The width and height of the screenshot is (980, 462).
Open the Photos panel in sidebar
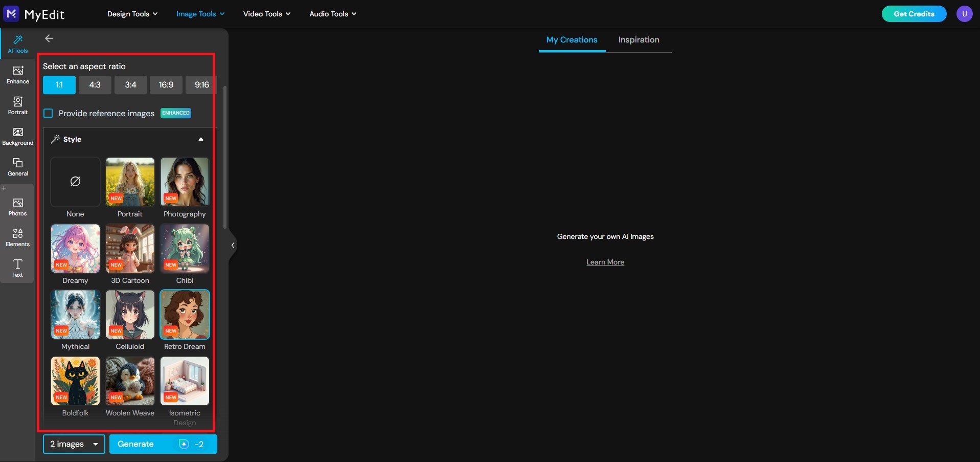[18, 207]
